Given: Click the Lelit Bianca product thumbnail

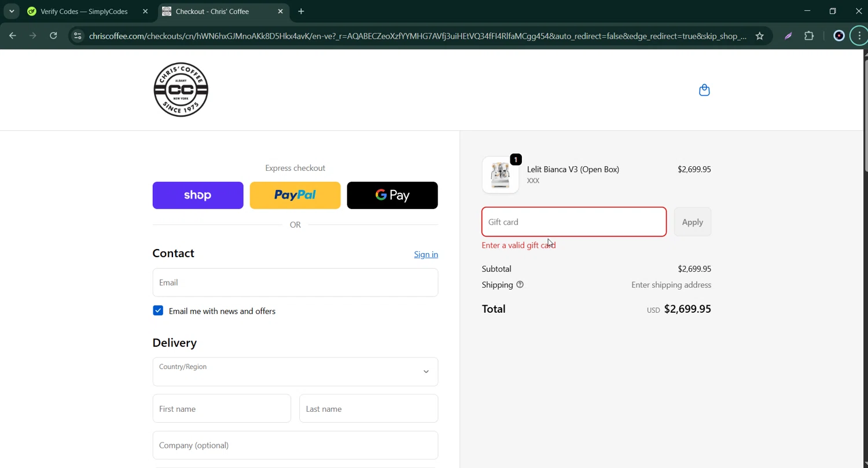Looking at the screenshot, I should 501,175.
